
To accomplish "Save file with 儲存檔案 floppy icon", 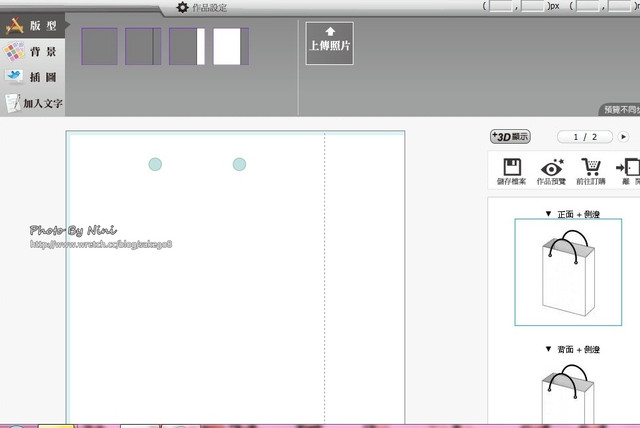I will coord(511,171).
